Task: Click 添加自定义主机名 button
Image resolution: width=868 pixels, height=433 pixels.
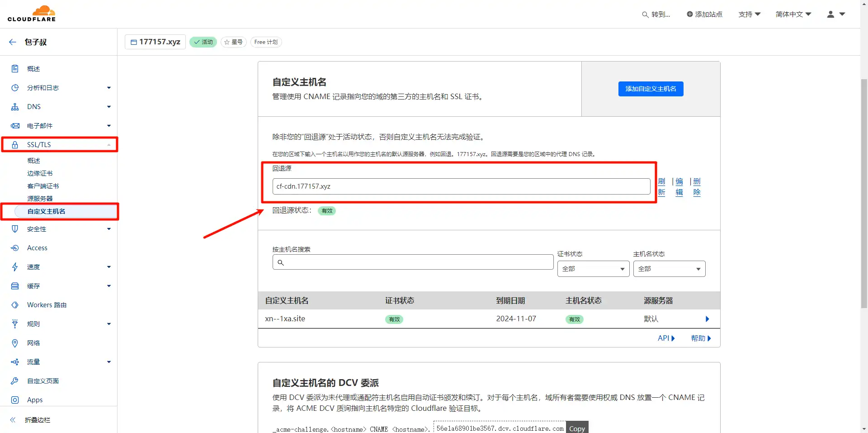Action: tap(651, 89)
